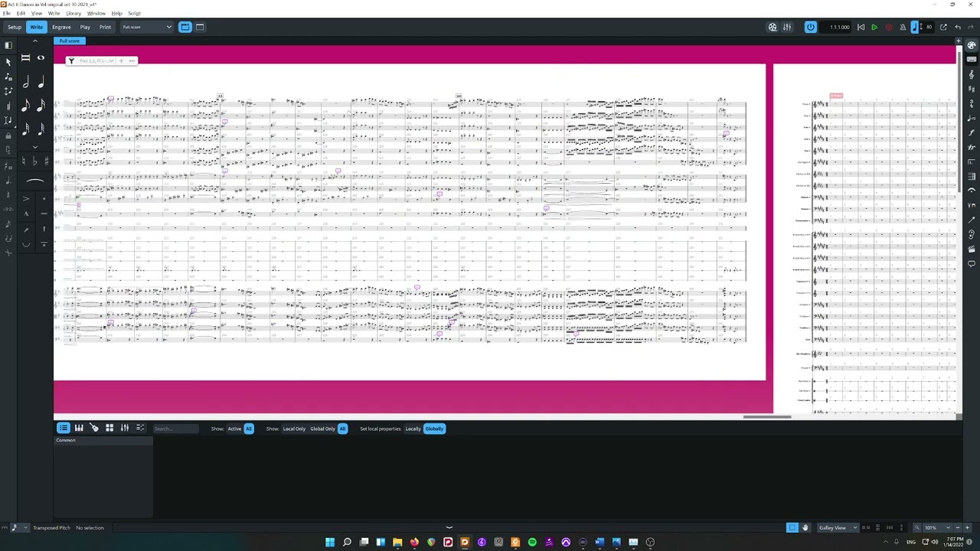Show the drum pads panel

(x=109, y=429)
